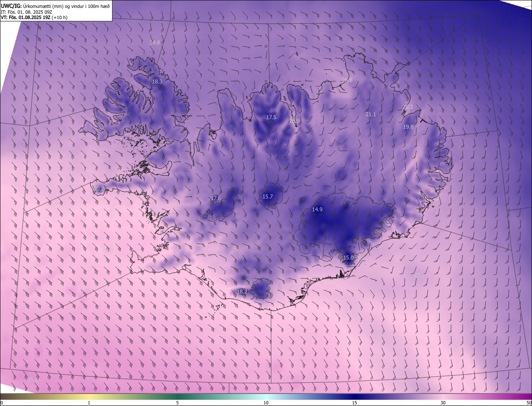Click the '0' tick on the color scale
Screen dimensions: 532x406
coord(2,403)
